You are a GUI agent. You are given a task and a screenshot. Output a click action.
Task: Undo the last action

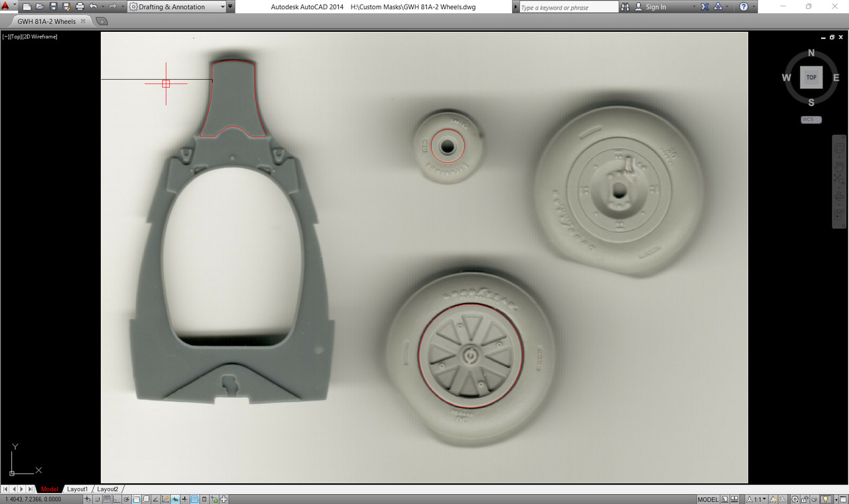(92, 6)
